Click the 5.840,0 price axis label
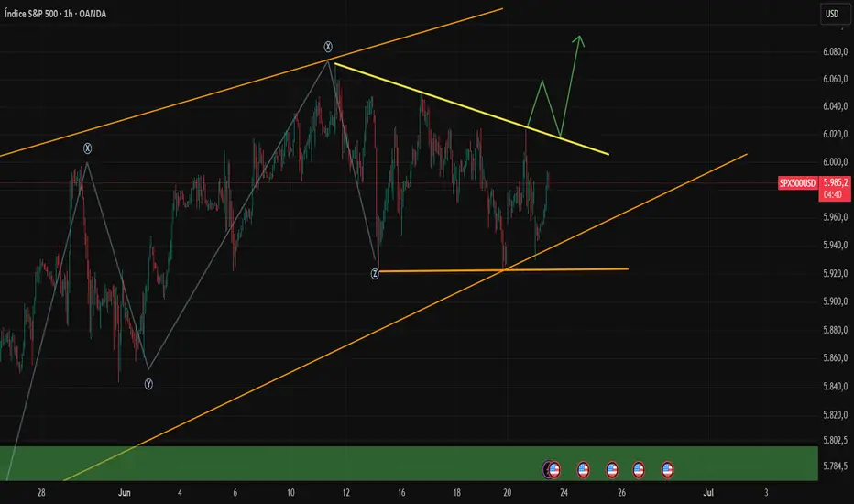 (835, 387)
